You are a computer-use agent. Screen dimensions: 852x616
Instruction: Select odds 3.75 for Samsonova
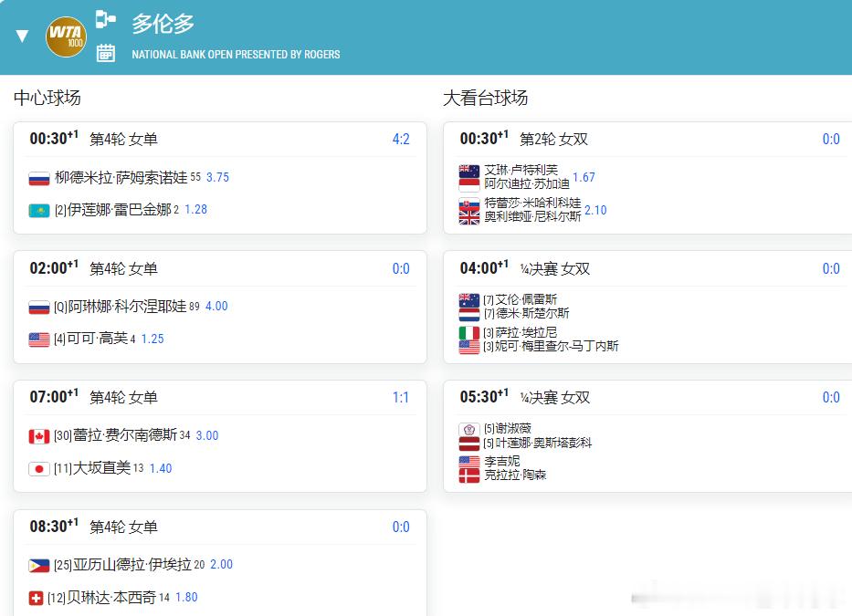pyautogui.click(x=217, y=178)
